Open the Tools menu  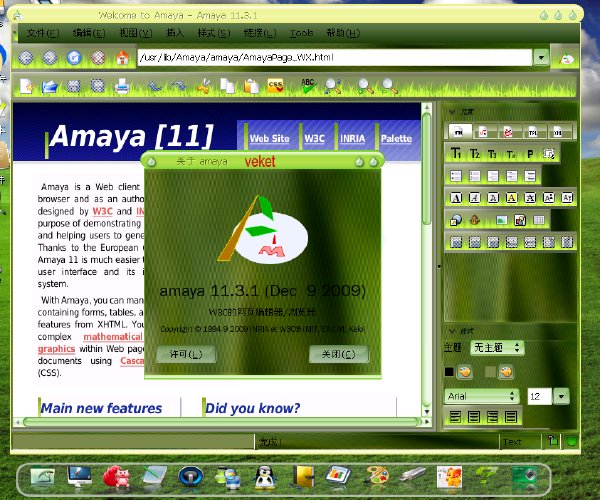pos(302,33)
